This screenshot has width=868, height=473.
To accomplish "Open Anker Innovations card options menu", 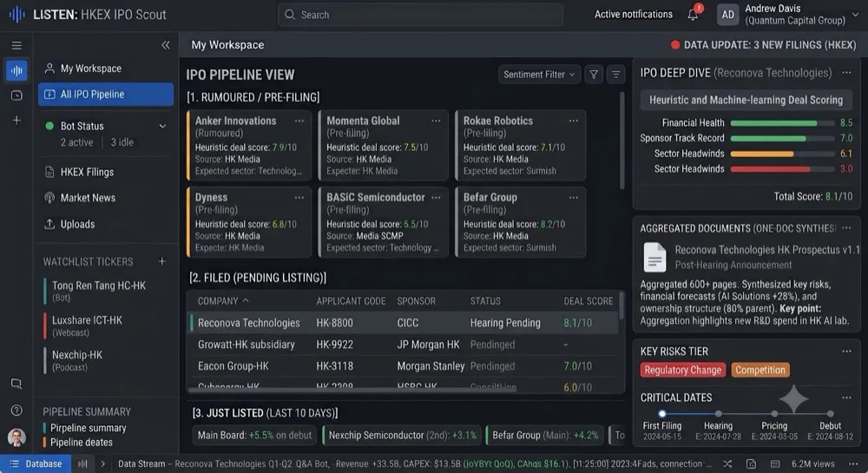I will 299,121.
